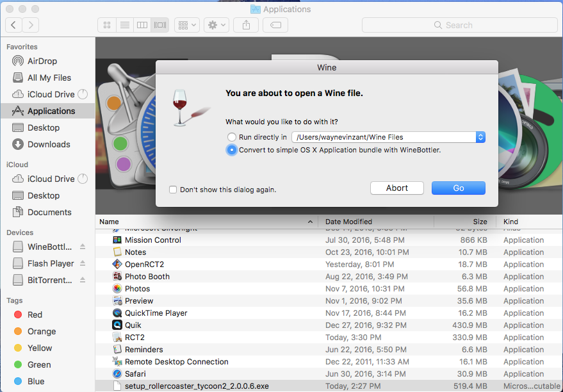Viewport: 563px width, 392px height.
Task: Click the Finder back arrow button
Action: coord(13,25)
